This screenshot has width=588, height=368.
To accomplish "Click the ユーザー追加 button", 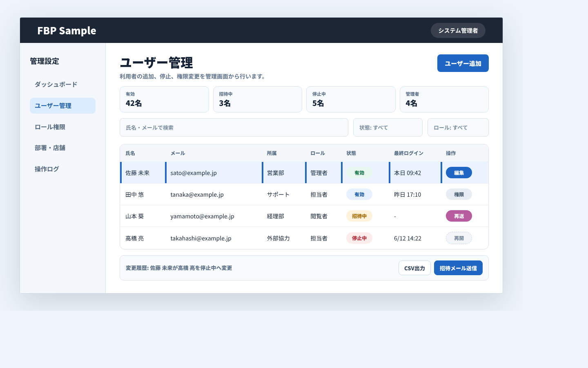I will tap(463, 63).
